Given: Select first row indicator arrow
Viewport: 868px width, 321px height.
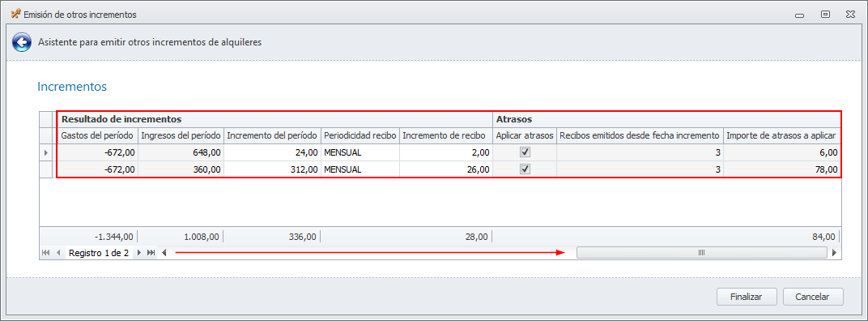Looking at the screenshot, I should pos(45,152).
